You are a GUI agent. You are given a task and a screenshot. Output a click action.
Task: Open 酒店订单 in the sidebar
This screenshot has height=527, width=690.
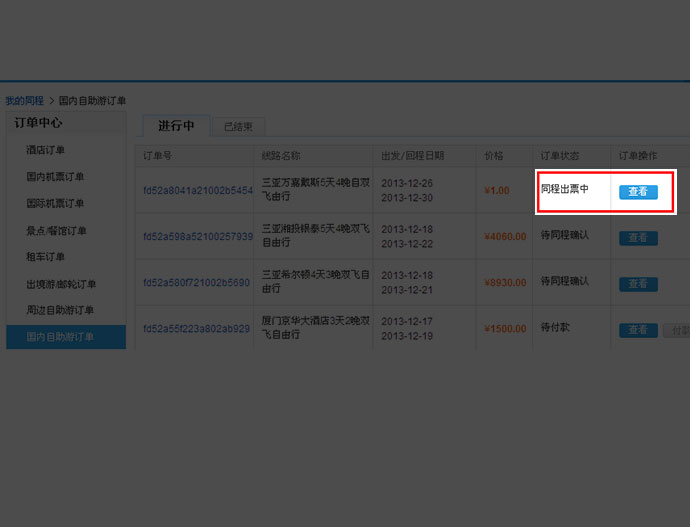pyautogui.click(x=46, y=150)
